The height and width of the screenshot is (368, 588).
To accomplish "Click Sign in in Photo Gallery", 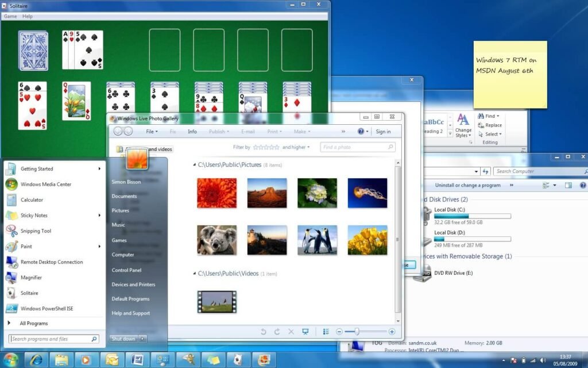I will click(383, 132).
